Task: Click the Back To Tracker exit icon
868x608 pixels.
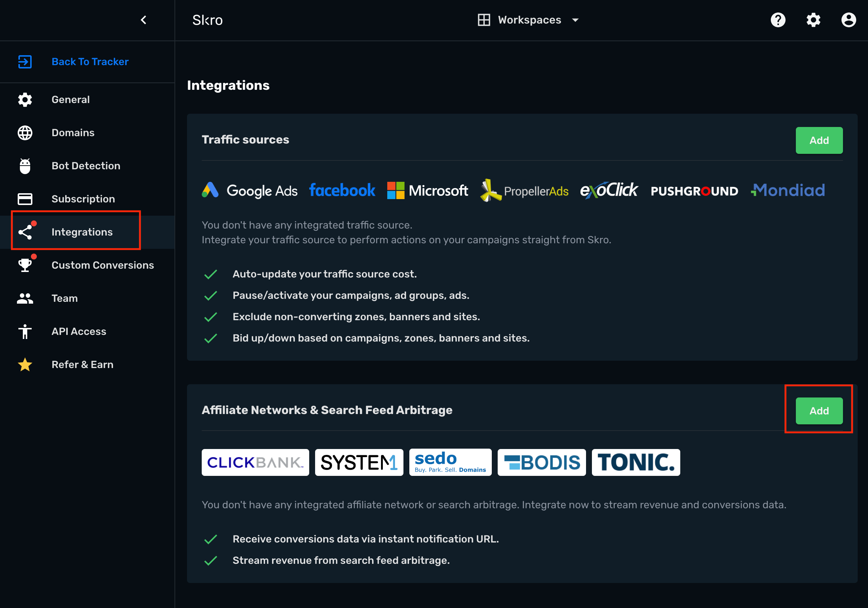Action: click(25, 61)
